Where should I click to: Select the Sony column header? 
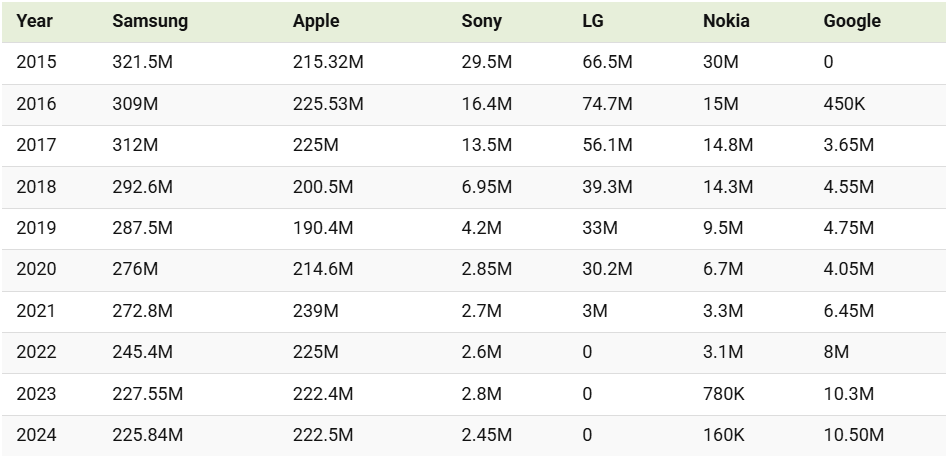pos(481,21)
